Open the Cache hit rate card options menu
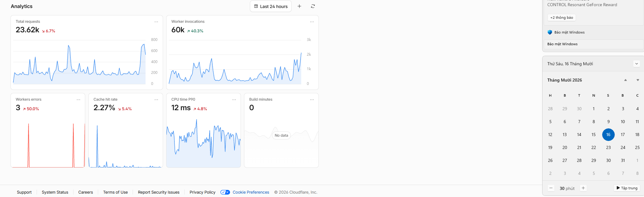 click(156, 100)
